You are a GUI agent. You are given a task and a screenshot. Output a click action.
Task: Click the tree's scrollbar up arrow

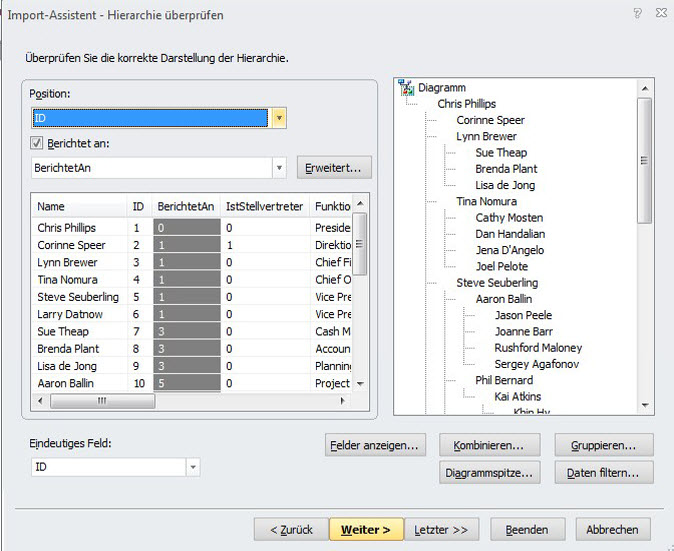[x=645, y=88]
